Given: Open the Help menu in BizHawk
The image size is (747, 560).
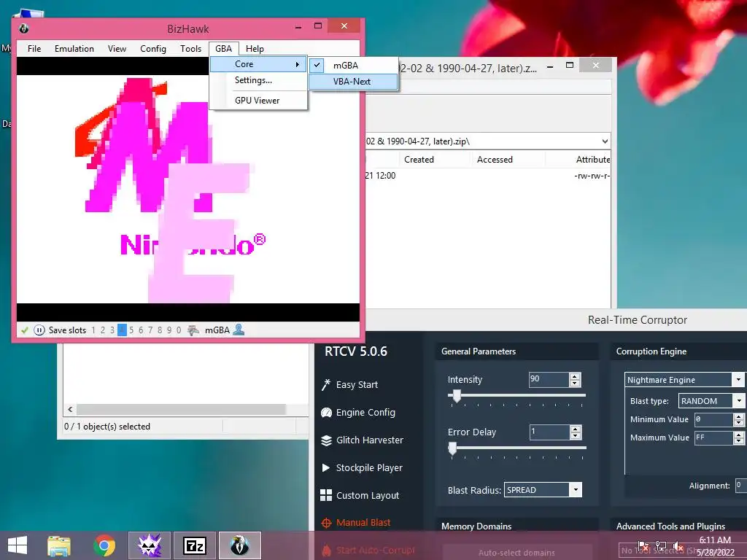Looking at the screenshot, I should [255, 49].
